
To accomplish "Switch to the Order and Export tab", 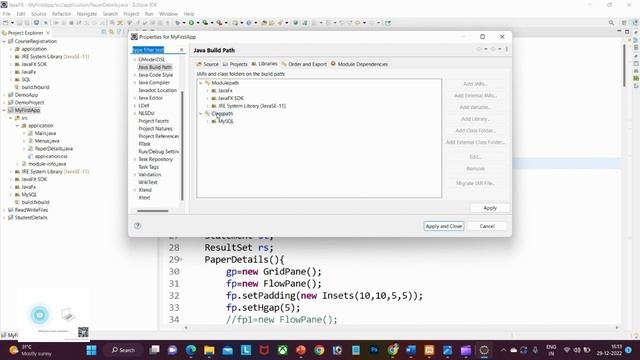I will point(304,64).
